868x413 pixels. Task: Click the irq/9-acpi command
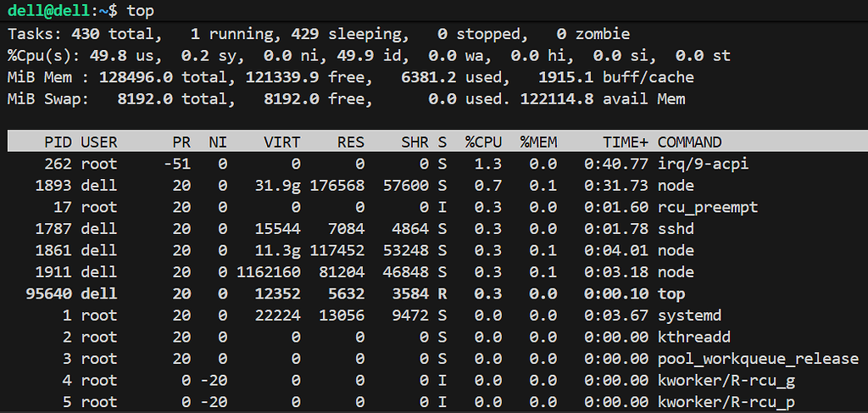[703, 164]
